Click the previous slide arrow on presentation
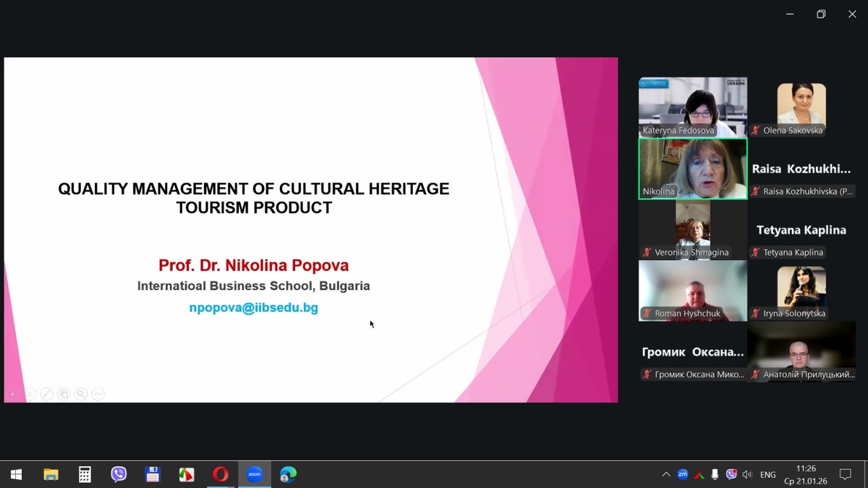This screenshot has width=868, height=488. [12, 394]
